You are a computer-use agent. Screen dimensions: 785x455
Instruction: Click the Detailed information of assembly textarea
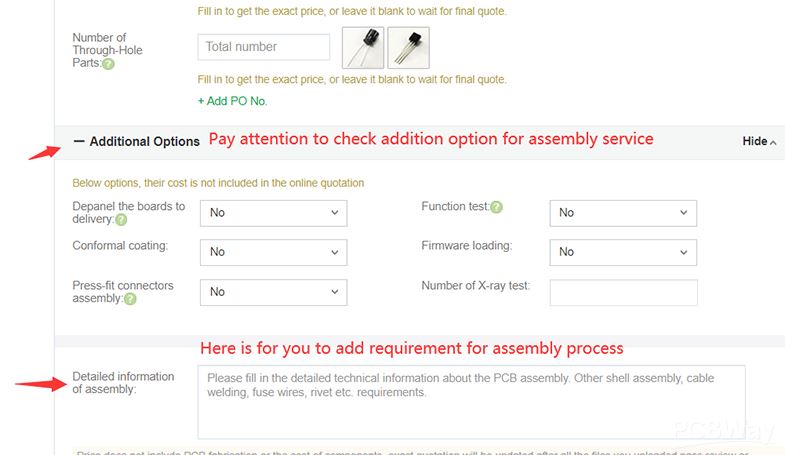tap(471, 402)
